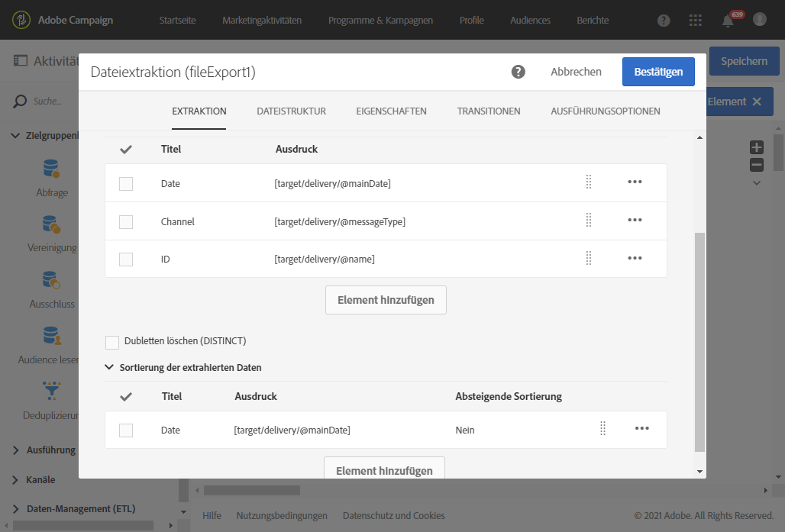Switch to the Dateistruktur tab

tap(291, 111)
